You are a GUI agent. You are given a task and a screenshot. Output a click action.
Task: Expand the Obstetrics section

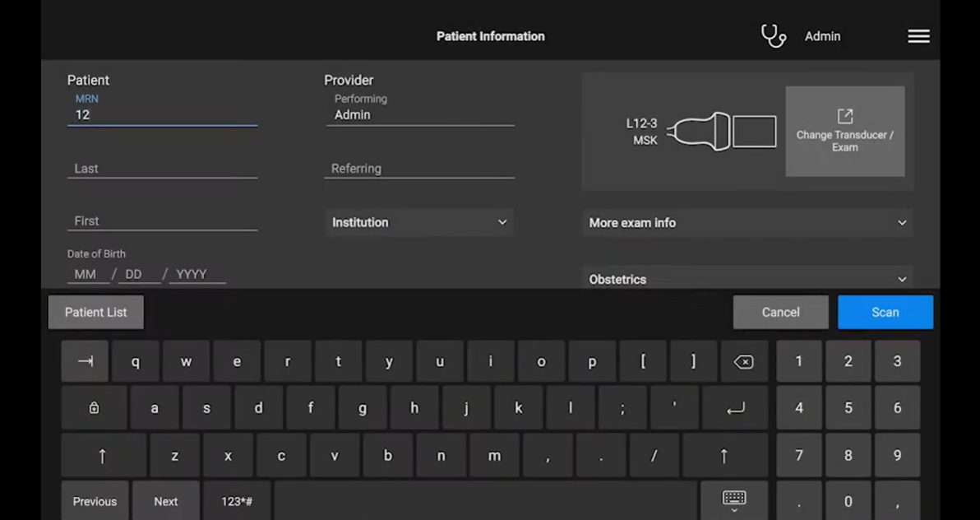point(747,279)
